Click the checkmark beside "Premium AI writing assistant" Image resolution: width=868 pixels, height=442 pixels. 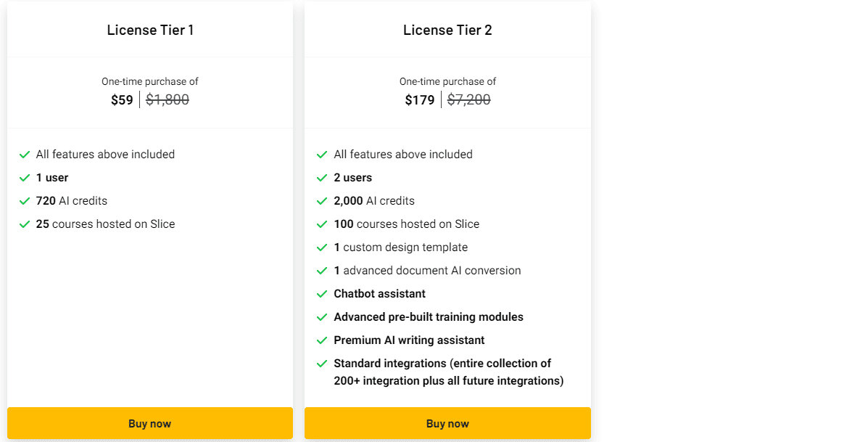coord(322,340)
